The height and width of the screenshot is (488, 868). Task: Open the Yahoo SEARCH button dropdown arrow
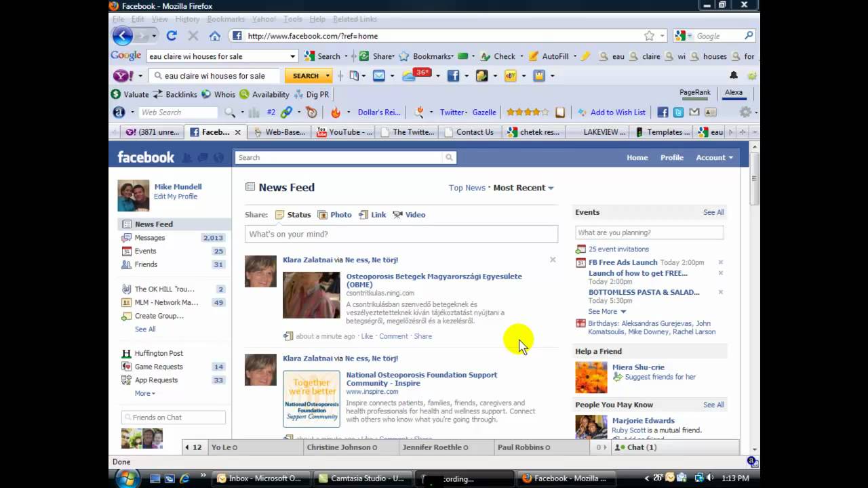click(x=328, y=76)
